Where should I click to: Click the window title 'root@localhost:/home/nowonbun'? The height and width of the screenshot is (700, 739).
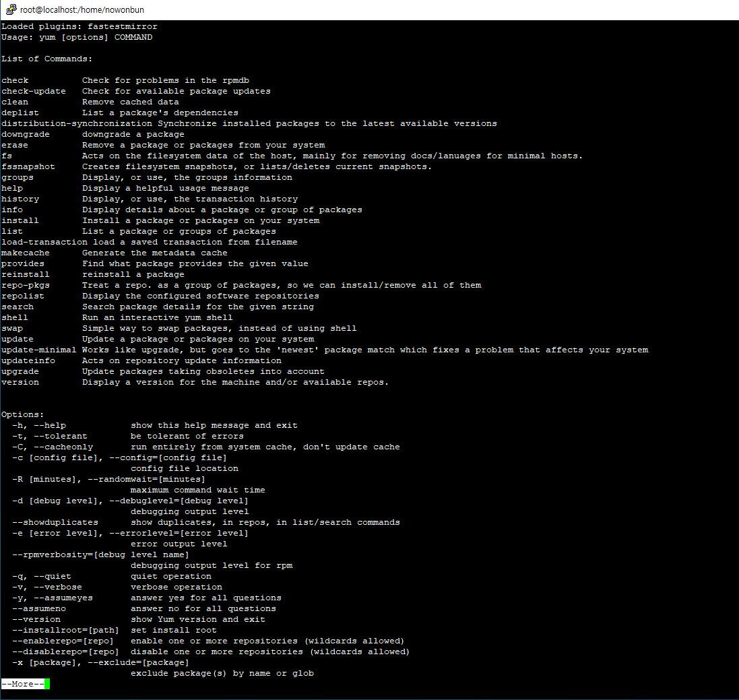(82, 10)
